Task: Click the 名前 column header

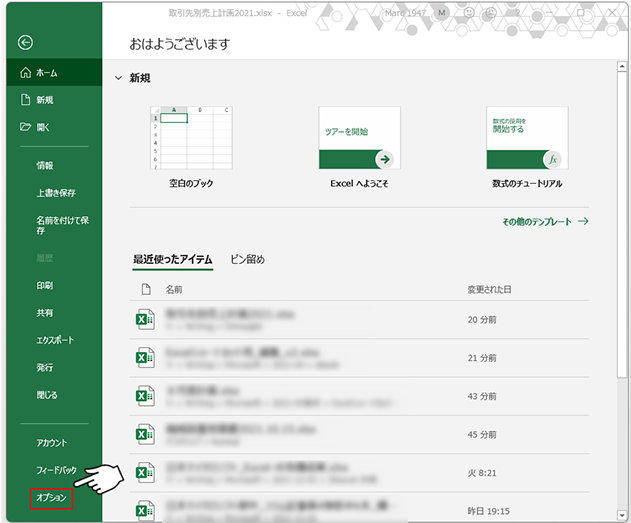Action: point(174,289)
